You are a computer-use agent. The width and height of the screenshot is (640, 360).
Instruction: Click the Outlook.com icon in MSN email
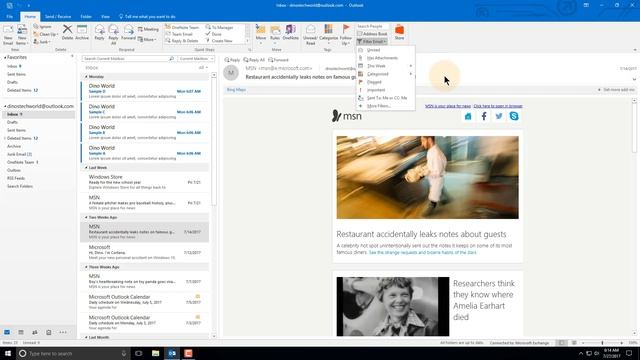(x=468, y=116)
